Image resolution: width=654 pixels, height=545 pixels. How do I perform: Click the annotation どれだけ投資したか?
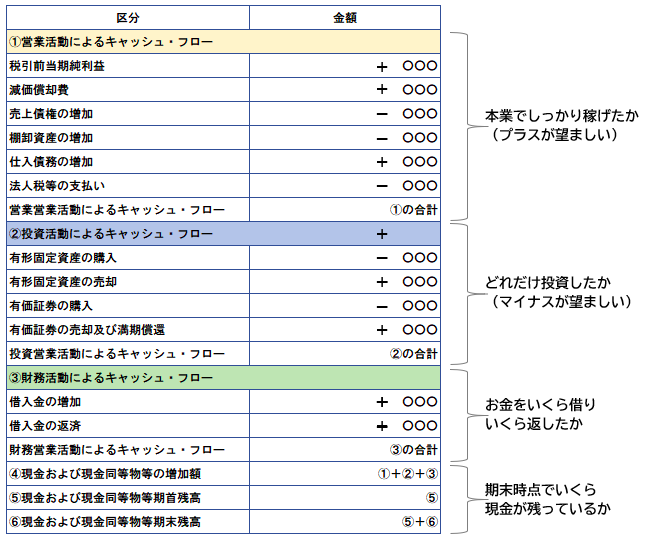click(548, 283)
